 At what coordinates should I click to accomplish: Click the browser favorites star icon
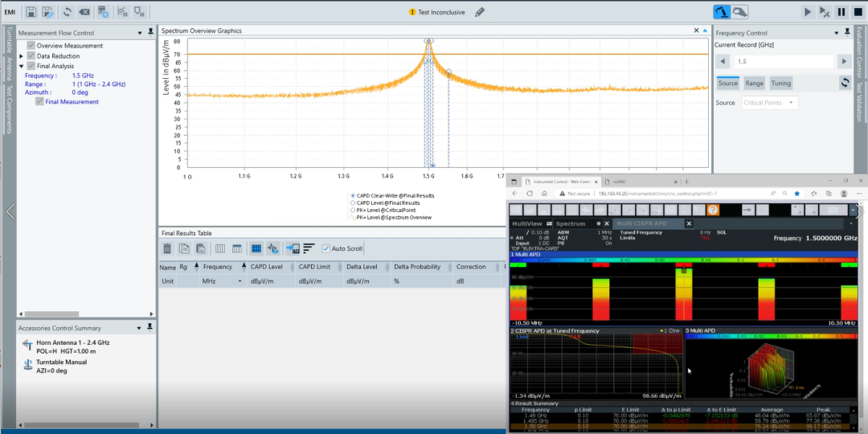[796, 194]
